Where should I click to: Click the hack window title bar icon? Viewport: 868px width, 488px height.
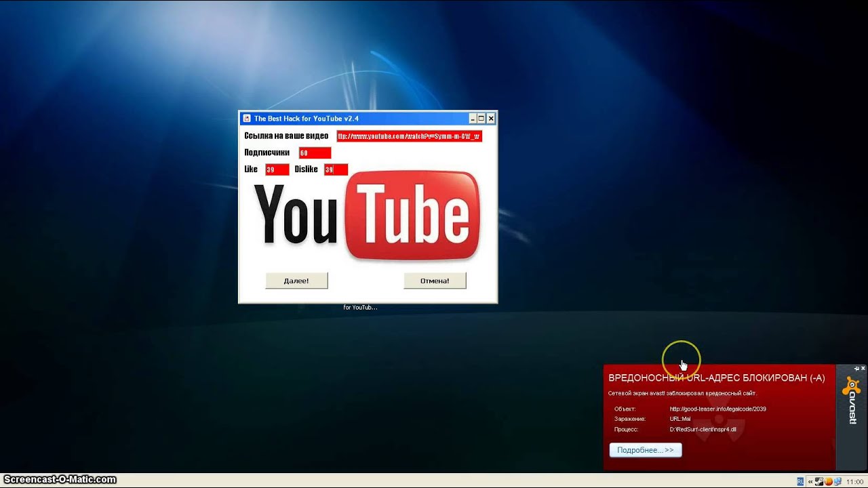[x=247, y=119]
